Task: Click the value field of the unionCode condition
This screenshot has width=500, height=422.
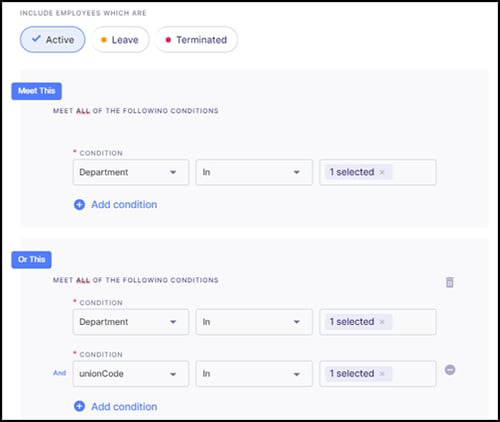Action: (x=378, y=374)
